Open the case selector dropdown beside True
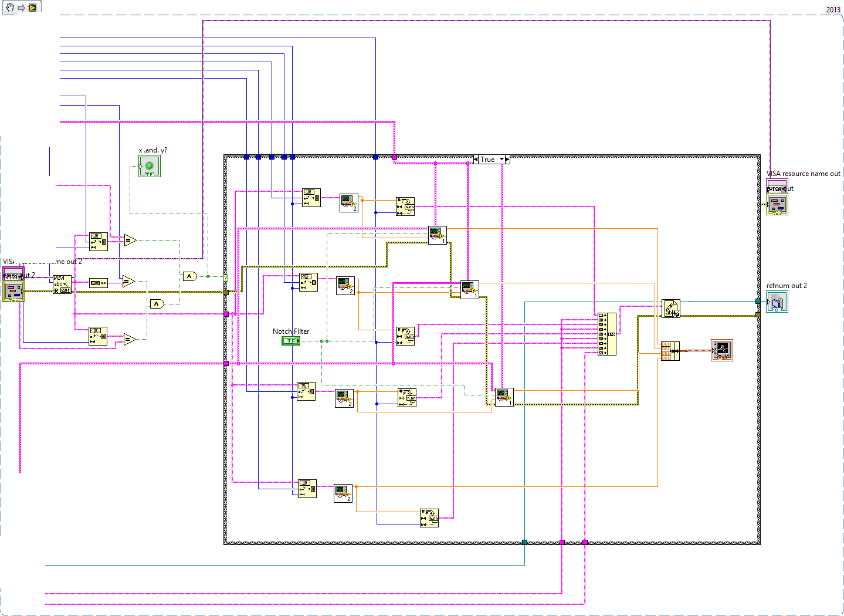The width and height of the screenshot is (844, 616). tap(501, 160)
